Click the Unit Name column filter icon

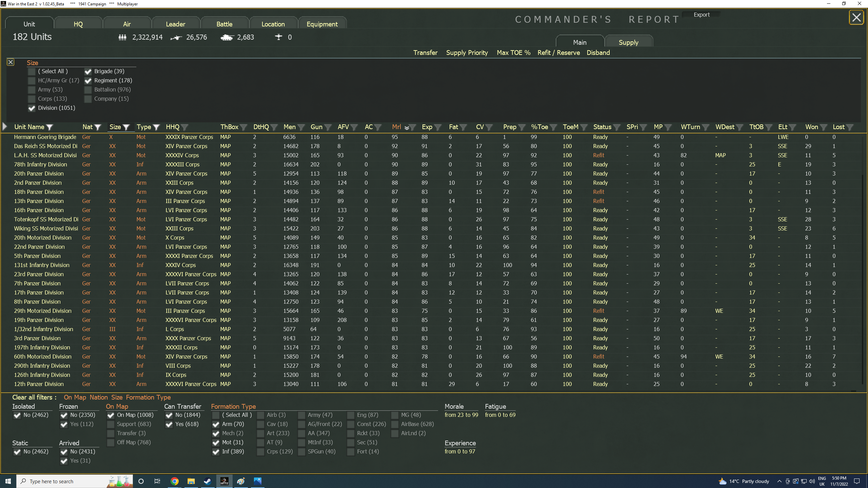click(50, 127)
